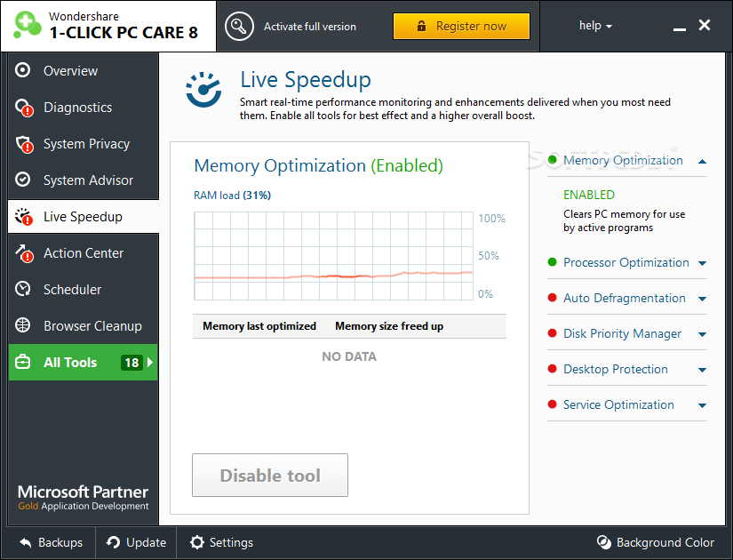
Task: Select Browser Cleanup in sidebar
Action: click(x=84, y=326)
